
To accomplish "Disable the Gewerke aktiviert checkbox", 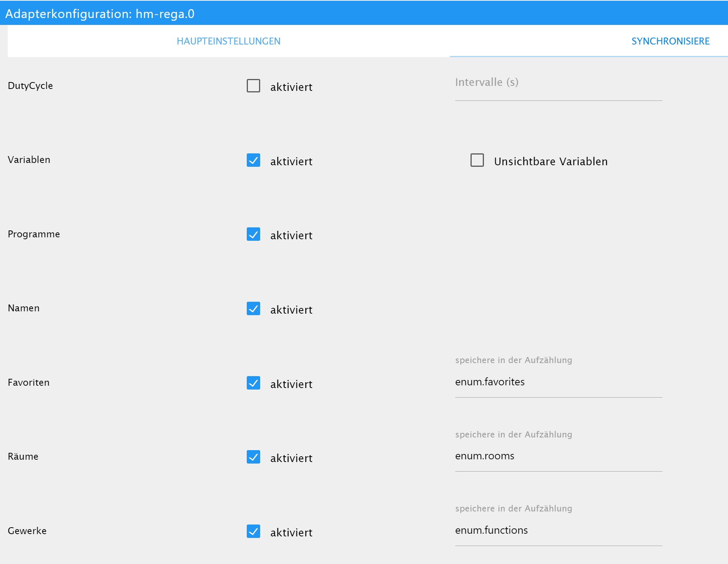I will click(x=253, y=531).
